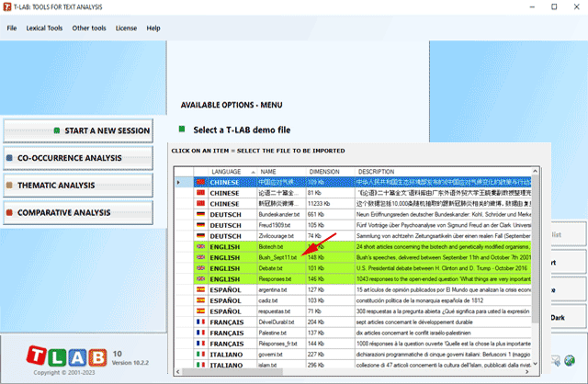Click the ESPAÑOL label in the cadiz.txt row

click(225, 300)
